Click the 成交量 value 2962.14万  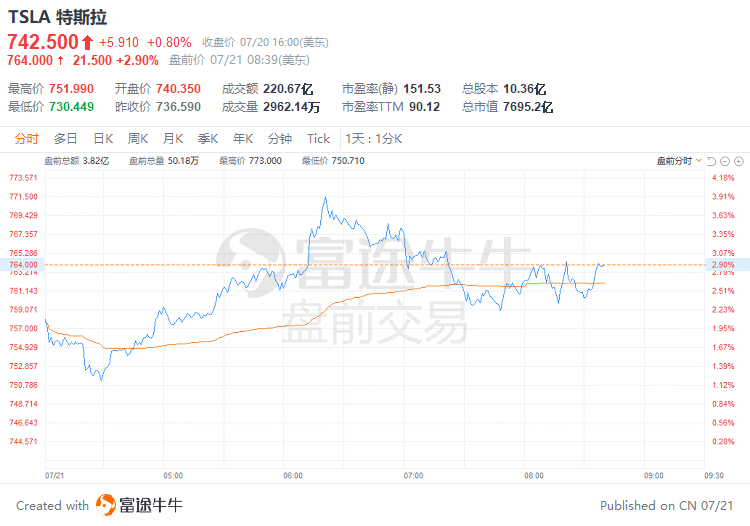[291, 107]
